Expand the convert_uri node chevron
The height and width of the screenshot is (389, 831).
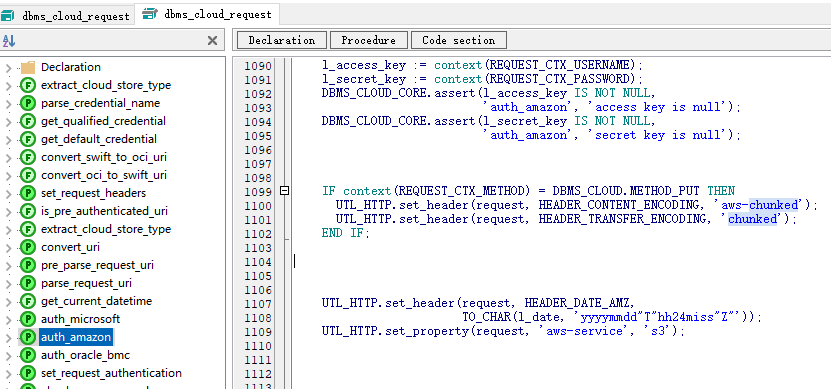tap(8, 248)
